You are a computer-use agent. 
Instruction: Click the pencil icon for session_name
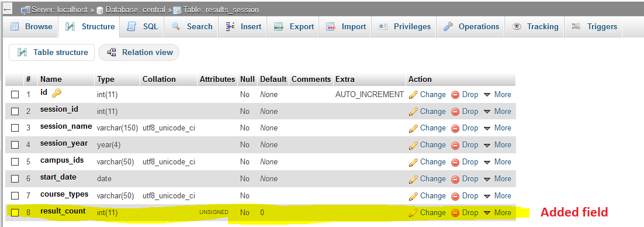pos(414,128)
